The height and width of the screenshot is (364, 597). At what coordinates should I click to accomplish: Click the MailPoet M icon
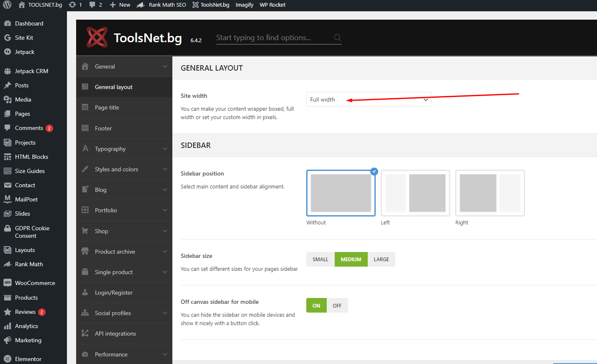(x=8, y=199)
